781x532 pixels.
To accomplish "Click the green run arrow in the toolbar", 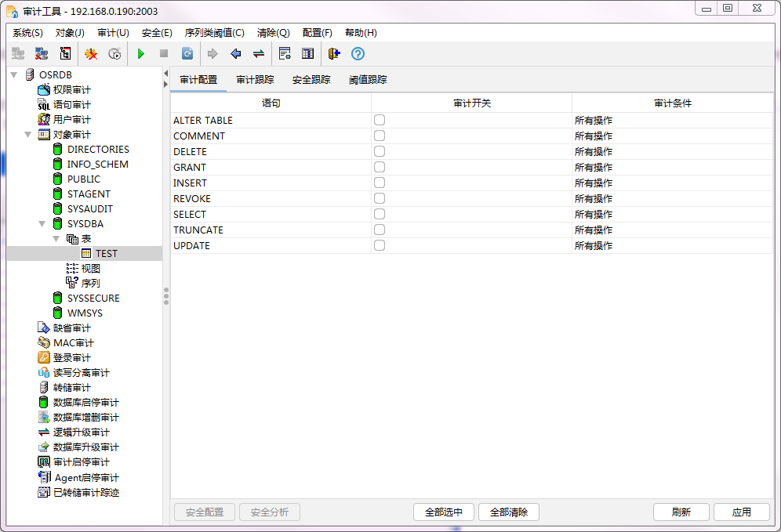I will pos(140,53).
